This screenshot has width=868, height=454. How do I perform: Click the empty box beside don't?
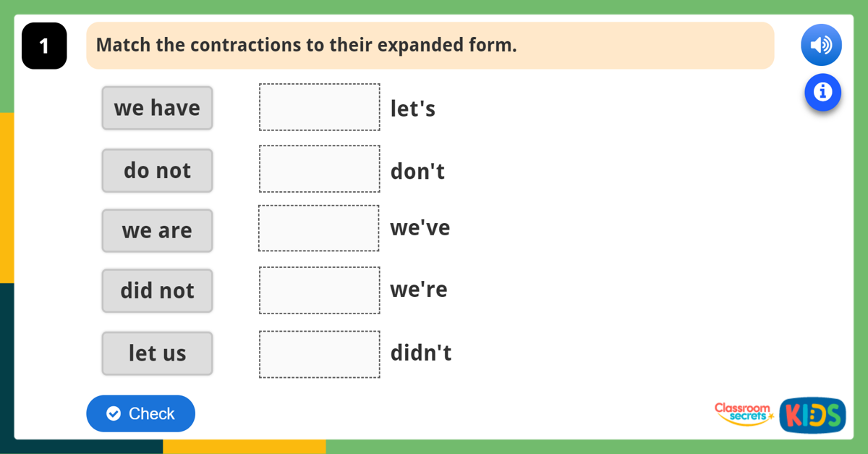(x=320, y=169)
